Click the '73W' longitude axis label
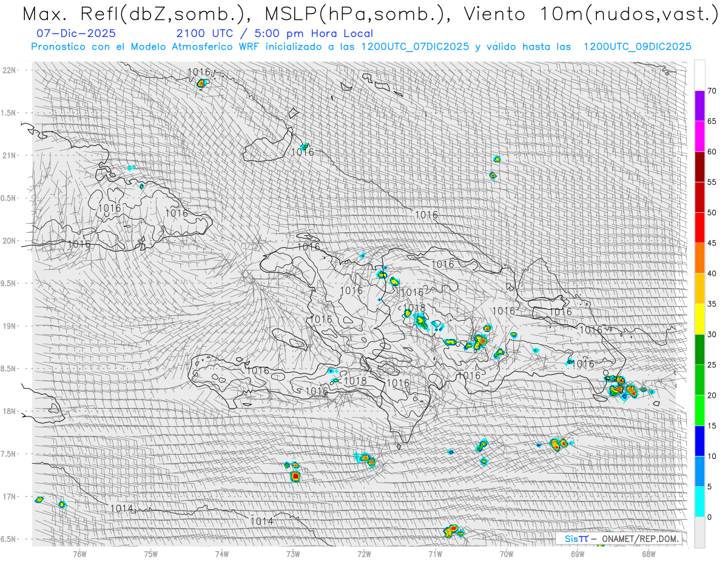 (x=293, y=554)
